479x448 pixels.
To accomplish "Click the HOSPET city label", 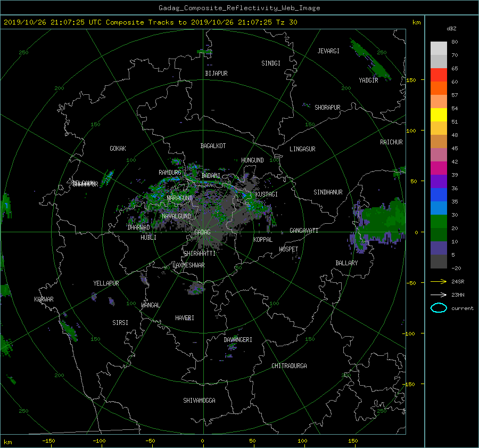I will (x=288, y=249).
